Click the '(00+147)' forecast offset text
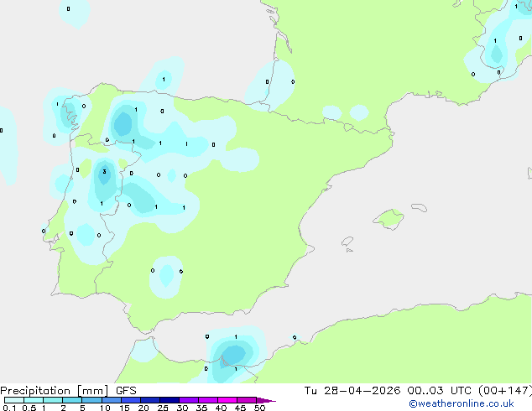The height and width of the screenshot is (411, 532). pyautogui.click(x=505, y=391)
